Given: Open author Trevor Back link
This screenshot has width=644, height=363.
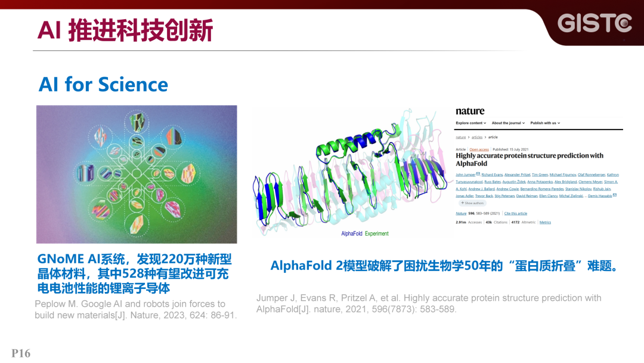Looking at the screenshot, I should point(484,196).
